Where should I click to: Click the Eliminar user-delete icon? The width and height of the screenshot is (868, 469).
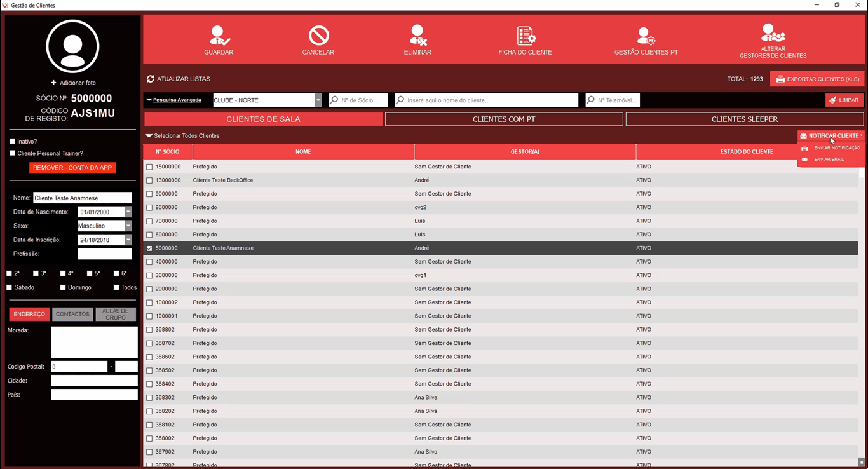click(x=417, y=35)
